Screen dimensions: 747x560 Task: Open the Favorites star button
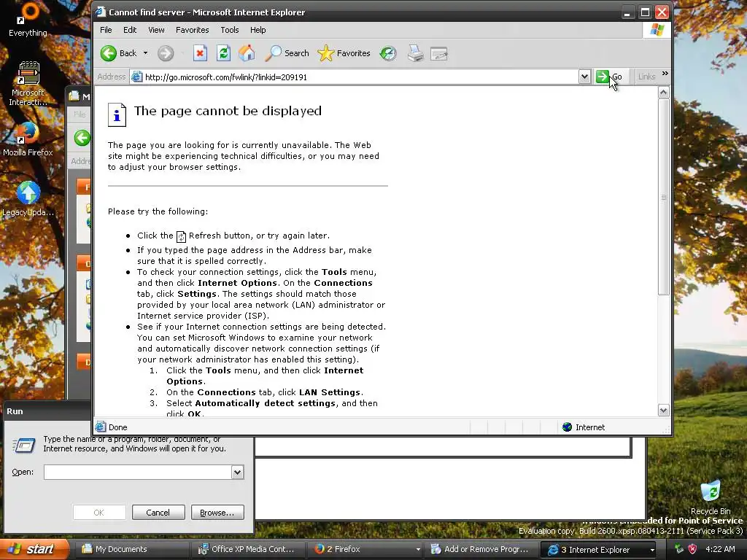344,53
